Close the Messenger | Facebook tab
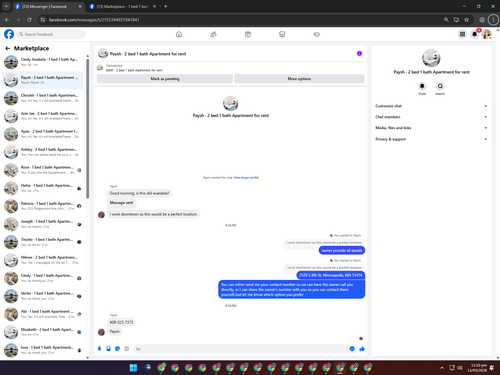 pos(80,6)
